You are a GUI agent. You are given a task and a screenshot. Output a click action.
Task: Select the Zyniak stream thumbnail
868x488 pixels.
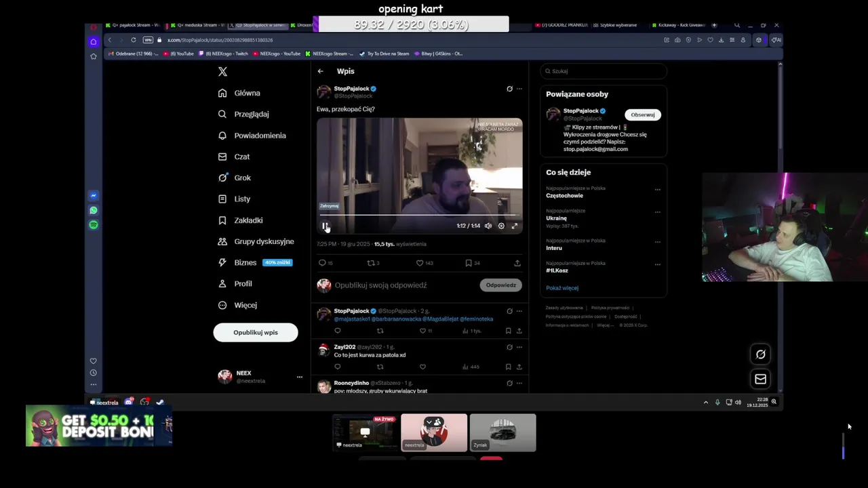click(x=503, y=432)
